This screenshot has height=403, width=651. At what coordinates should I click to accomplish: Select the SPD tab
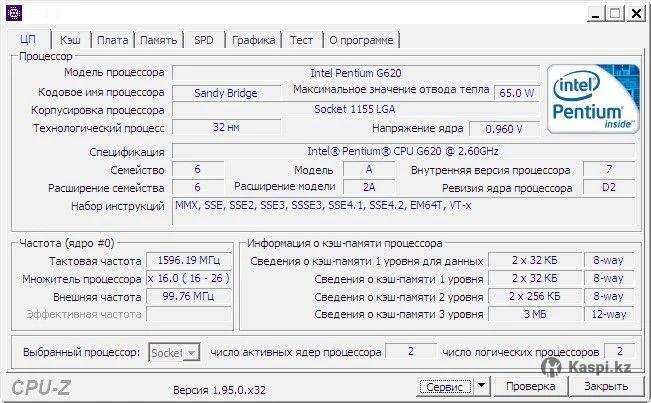tap(203, 40)
